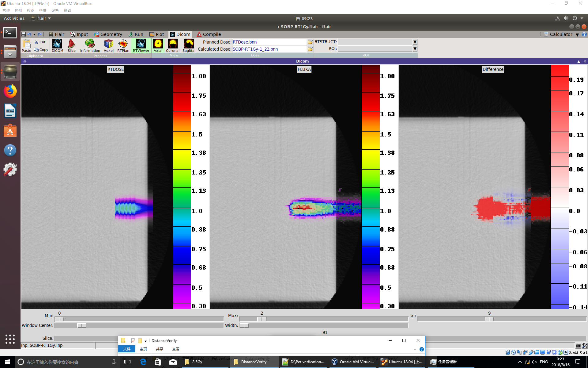Expand the RTSTRUCT dropdown
Screen dimensions: 588x368
click(x=415, y=42)
